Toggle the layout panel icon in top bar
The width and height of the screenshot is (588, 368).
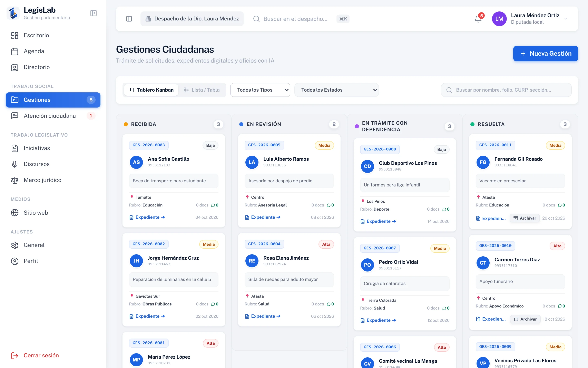pyautogui.click(x=129, y=19)
